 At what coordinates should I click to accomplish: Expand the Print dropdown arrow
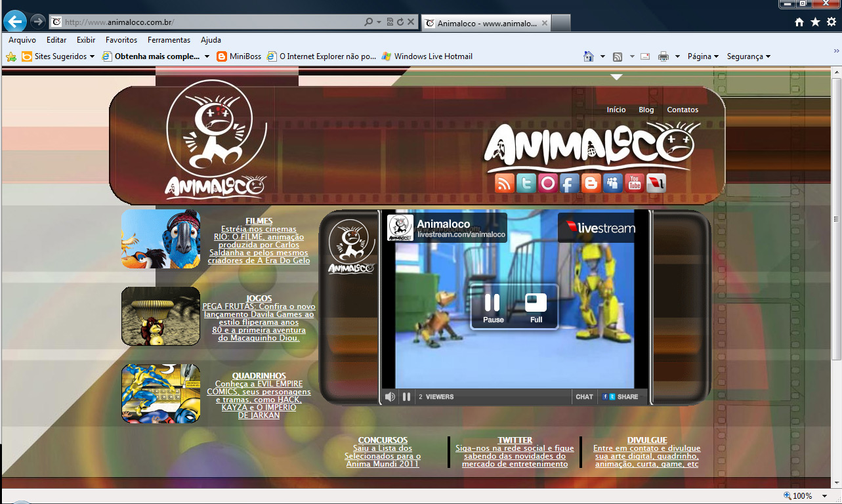[x=677, y=56]
